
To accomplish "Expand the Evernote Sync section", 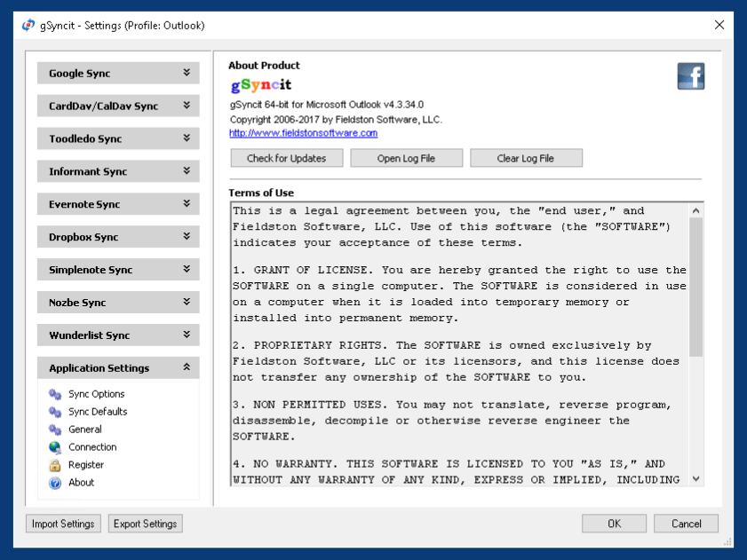I will [118, 204].
